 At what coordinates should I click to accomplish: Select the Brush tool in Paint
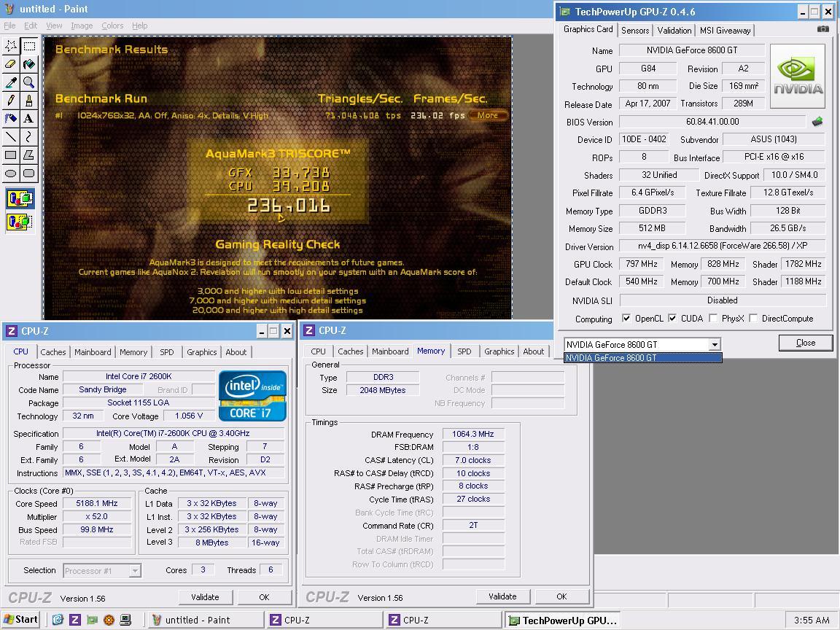pyautogui.click(x=29, y=101)
